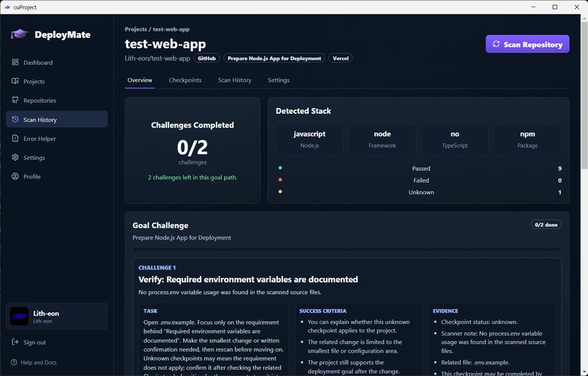This screenshot has width=588, height=376.
Task: Click the test-web-app page heading
Action: pos(166,44)
